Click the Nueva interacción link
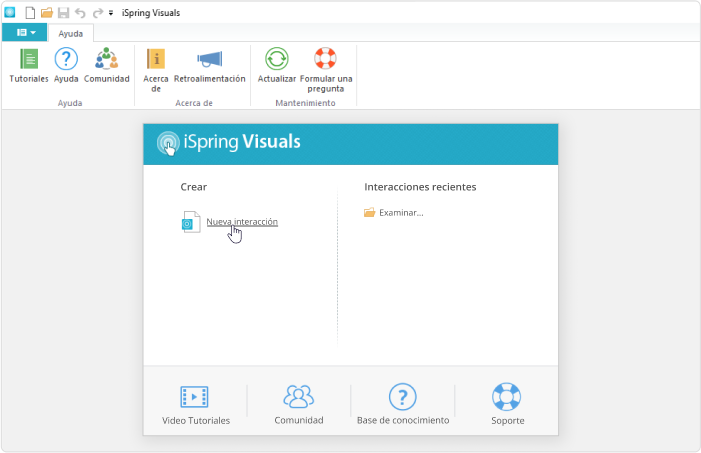 [242, 222]
